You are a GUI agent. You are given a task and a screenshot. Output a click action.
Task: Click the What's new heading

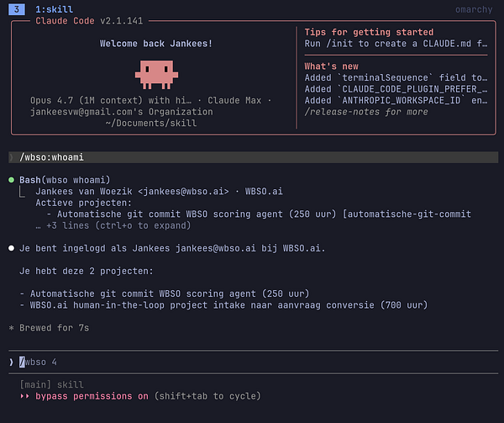coord(332,66)
